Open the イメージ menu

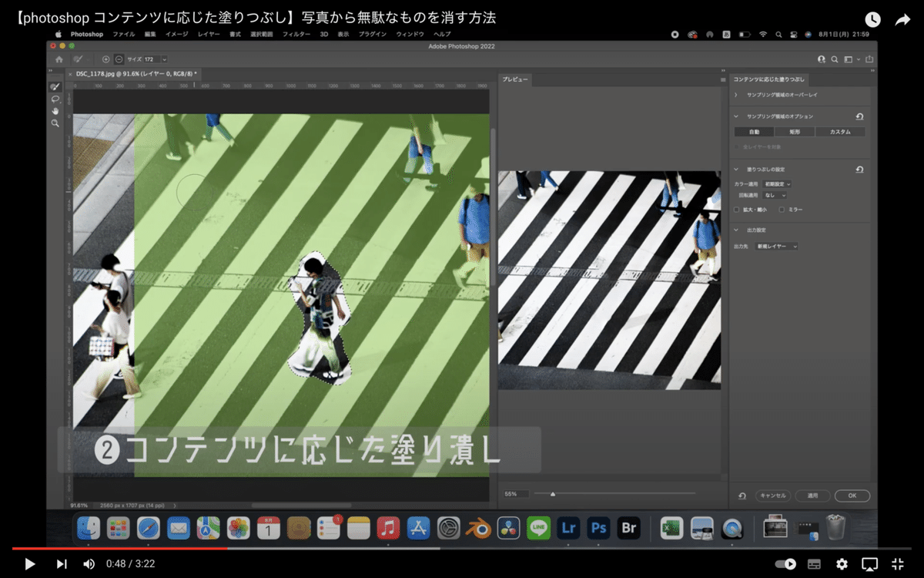(176, 35)
